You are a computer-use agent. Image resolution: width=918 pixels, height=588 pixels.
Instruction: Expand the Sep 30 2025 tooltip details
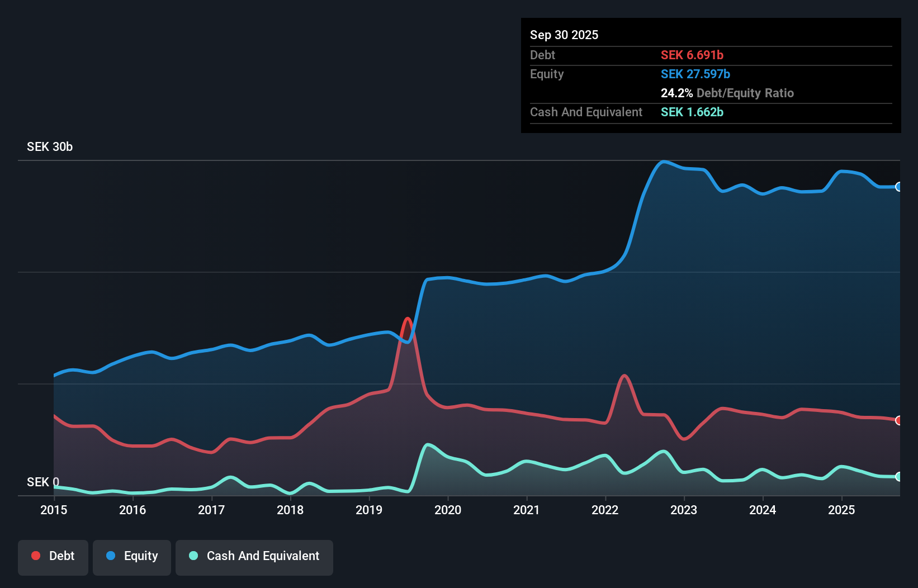coord(564,35)
